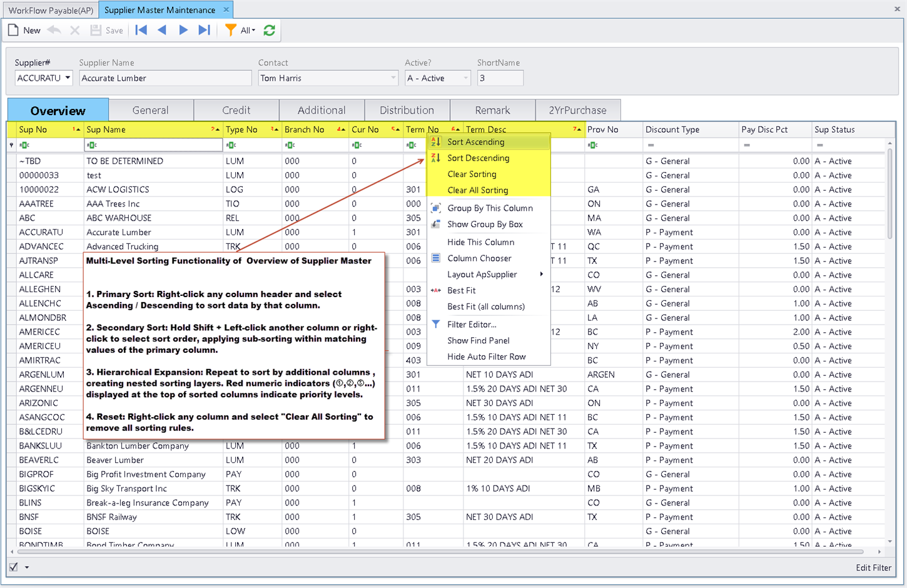Screen dimensions: 907x588
Task: Toggle the filter checkbox at bottom left
Action: [13, 567]
